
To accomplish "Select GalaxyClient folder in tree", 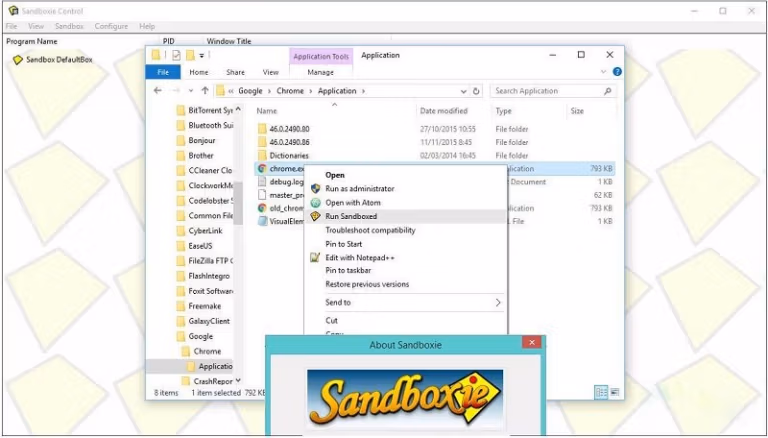I will [209, 321].
